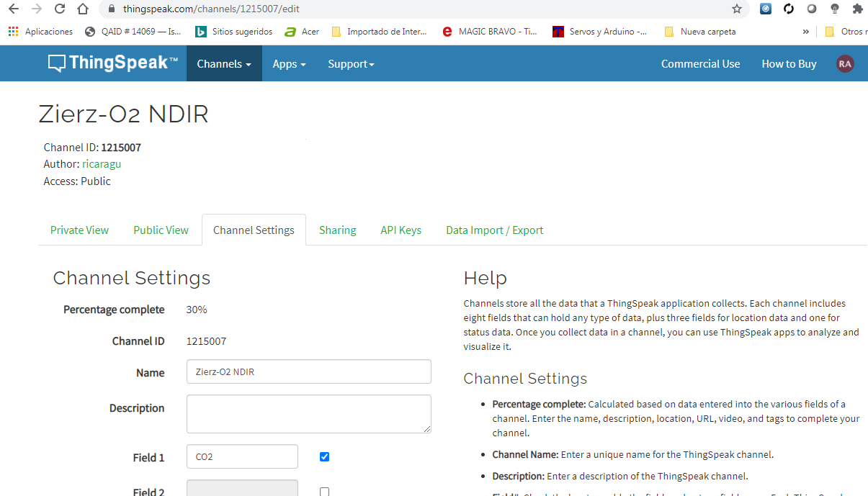The image size is (868, 496).
Task: Open the Apps dropdown menu
Action: coord(289,63)
